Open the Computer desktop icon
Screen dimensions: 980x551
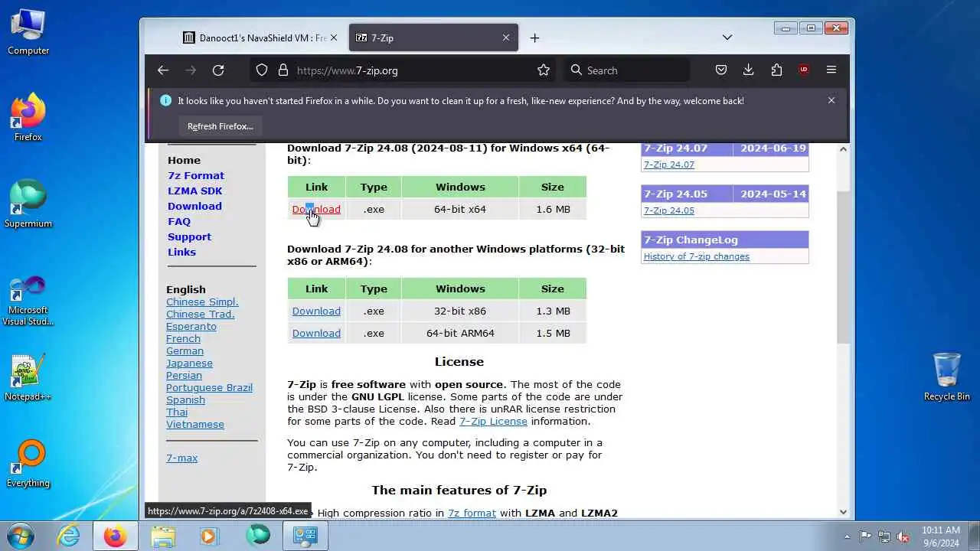point(28,32)
